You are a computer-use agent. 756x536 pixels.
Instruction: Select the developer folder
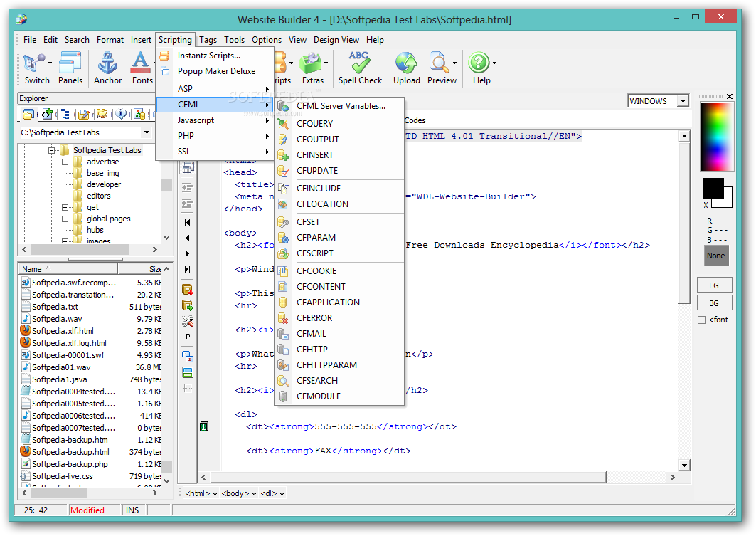pos(104,185)
